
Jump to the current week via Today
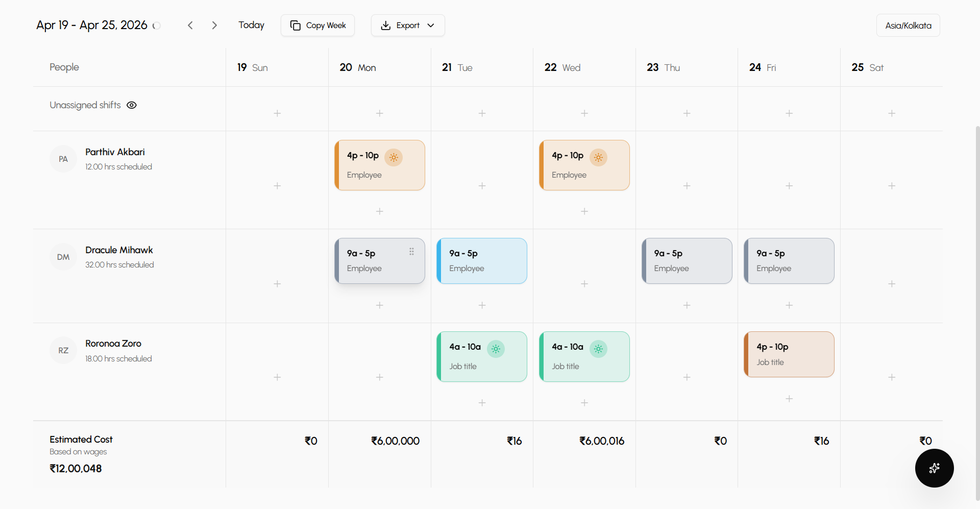point(251,25)
